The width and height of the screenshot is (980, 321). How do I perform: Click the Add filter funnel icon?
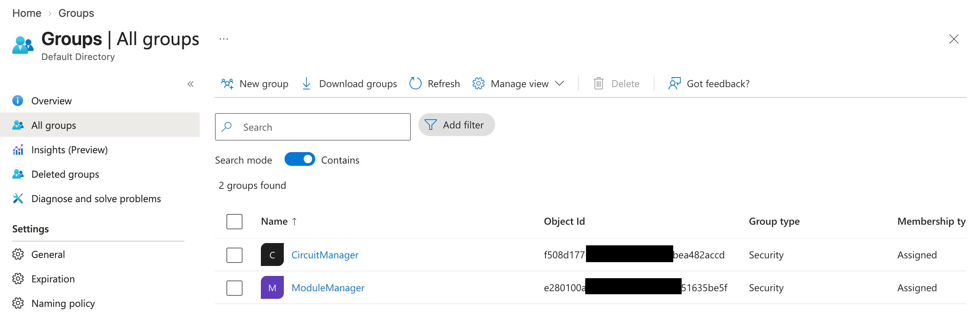tap(431, 125)
